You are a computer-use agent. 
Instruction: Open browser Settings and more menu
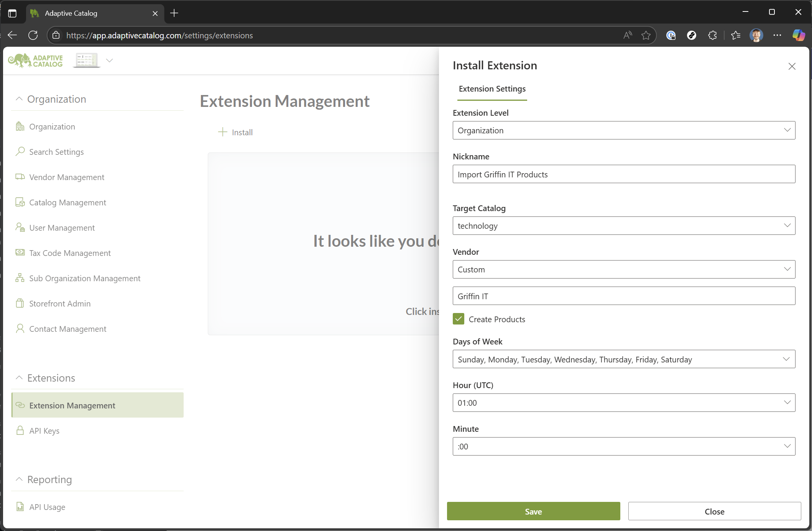click(x=777, y=35)
